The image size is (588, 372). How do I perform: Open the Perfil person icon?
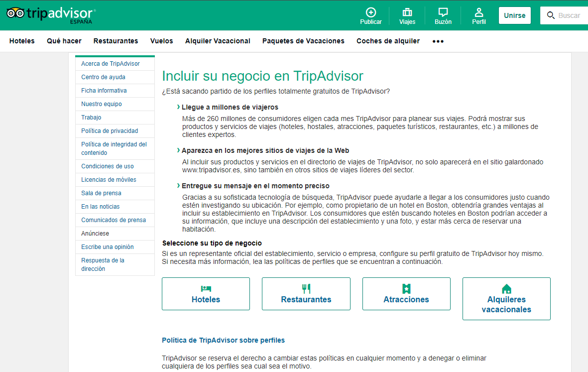(x=479, y=12)
